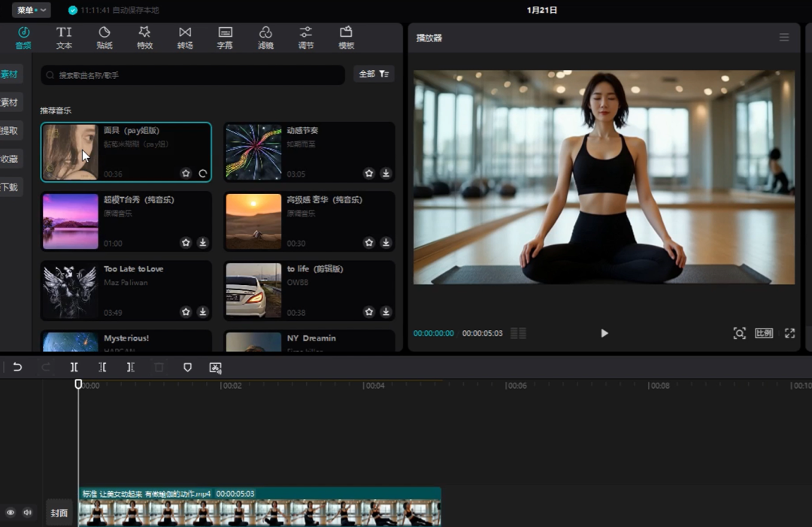Open the 下载 downloads sidebar item
812x527 pixels.
pyautogui.click(x=11, y=187)
